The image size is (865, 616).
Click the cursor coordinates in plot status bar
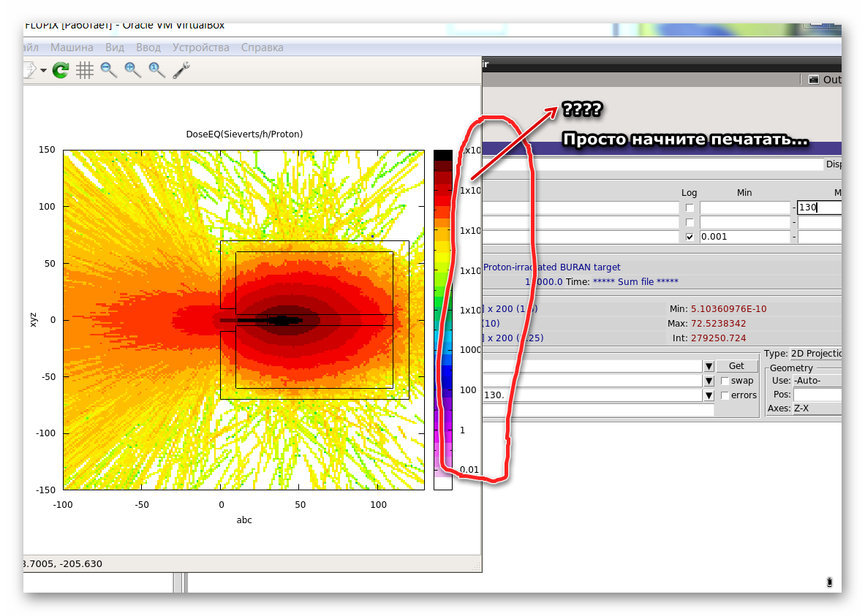[63, 563]
